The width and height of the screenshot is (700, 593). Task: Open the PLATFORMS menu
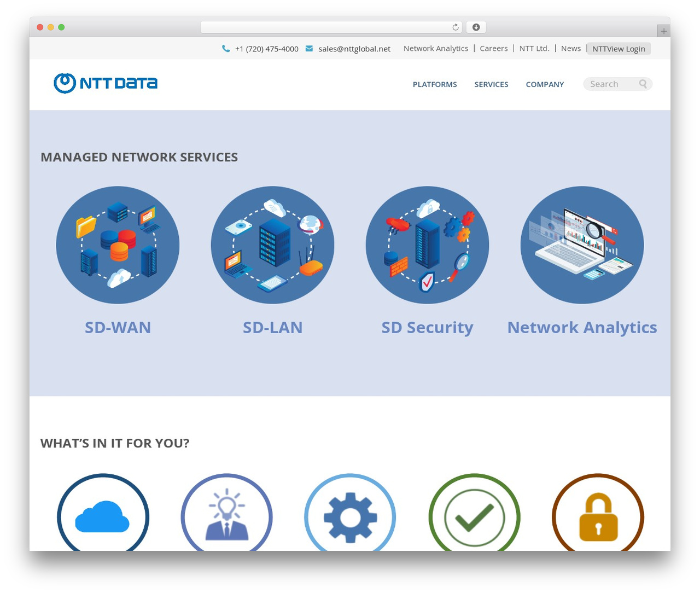435,84
